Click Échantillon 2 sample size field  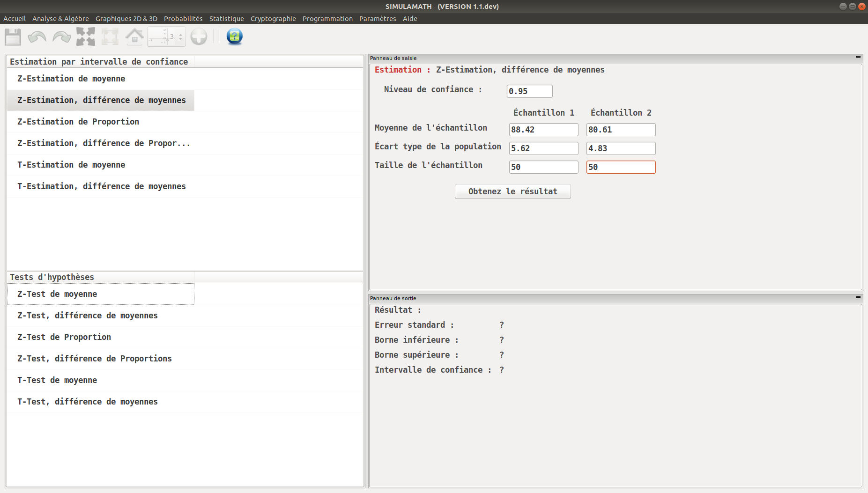coord(621,167)
